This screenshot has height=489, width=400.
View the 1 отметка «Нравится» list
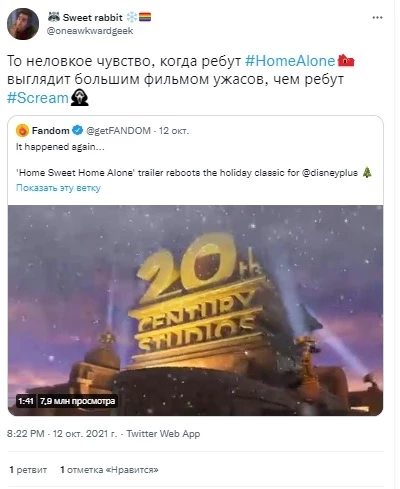tap(109, 470)
